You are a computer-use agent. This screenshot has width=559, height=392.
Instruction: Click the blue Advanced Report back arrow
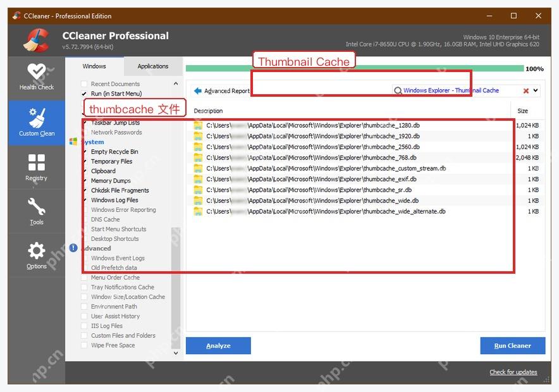tap(198, 91)
